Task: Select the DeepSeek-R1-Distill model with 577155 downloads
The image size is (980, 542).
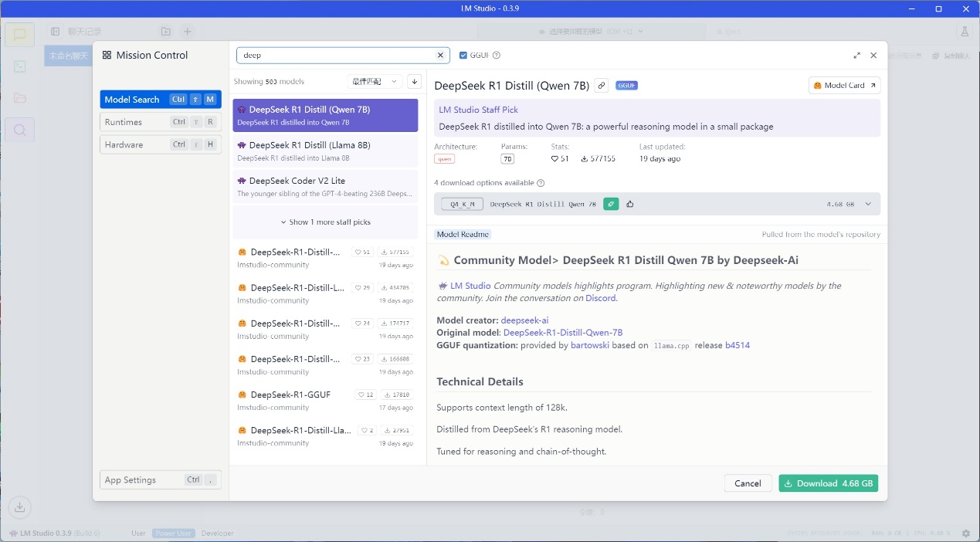Action: click(325, 258)
